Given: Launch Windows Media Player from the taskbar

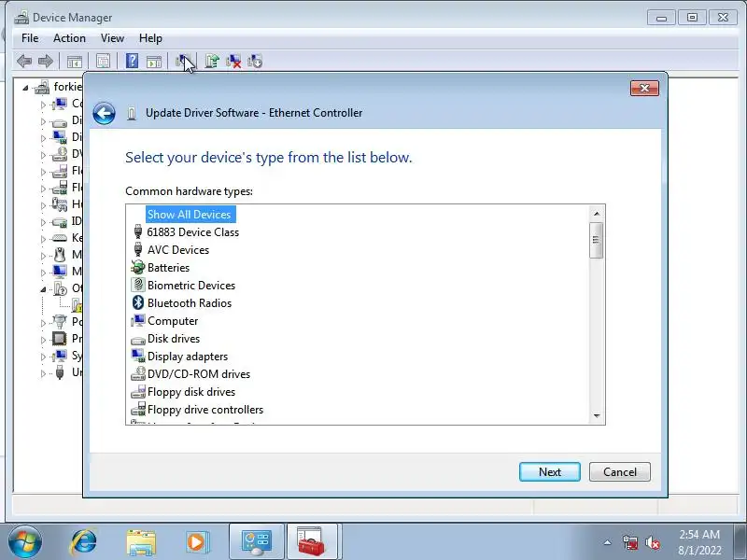Looking at the screenshot, I should pyautogui.click(x=196, y=542).
